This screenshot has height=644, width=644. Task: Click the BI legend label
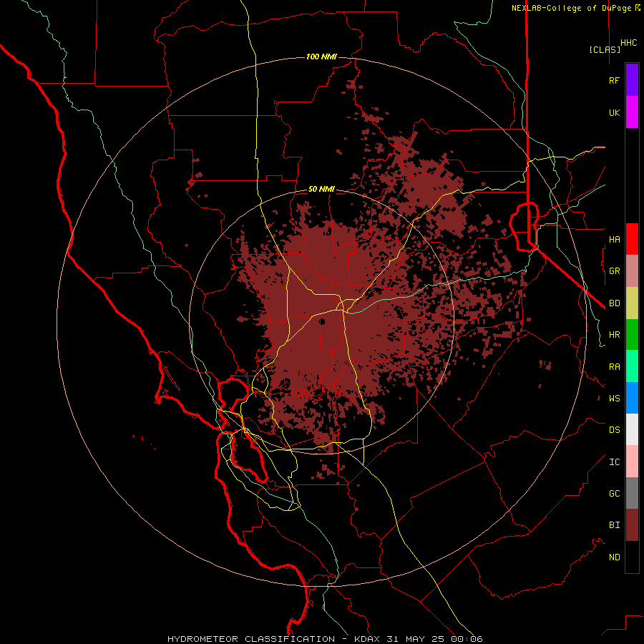[x=614, y=525]
